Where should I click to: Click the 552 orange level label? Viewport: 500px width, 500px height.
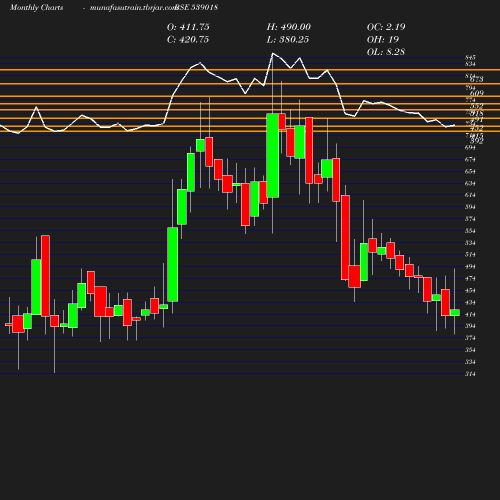pyautogui.click(x=477, y=106)
